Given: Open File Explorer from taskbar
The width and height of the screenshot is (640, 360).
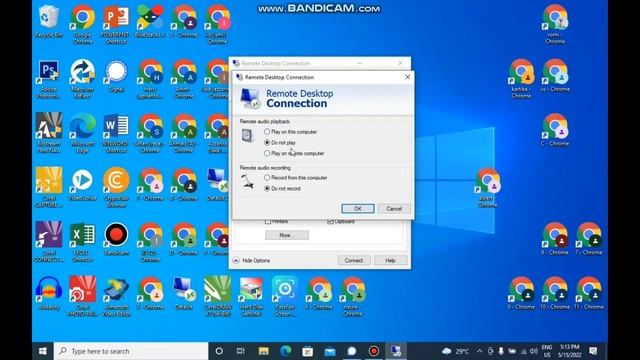Looking at the screenshot, I should click(x=263, y=351).
